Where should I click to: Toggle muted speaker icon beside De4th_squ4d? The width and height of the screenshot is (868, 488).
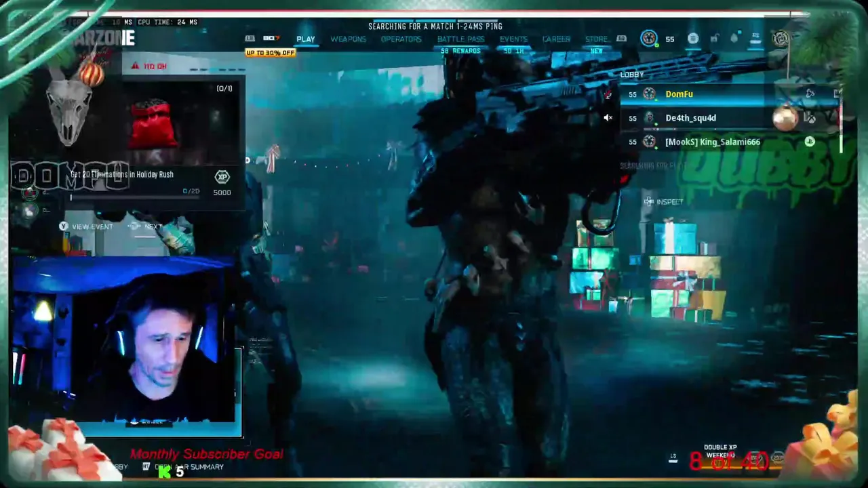608,118
